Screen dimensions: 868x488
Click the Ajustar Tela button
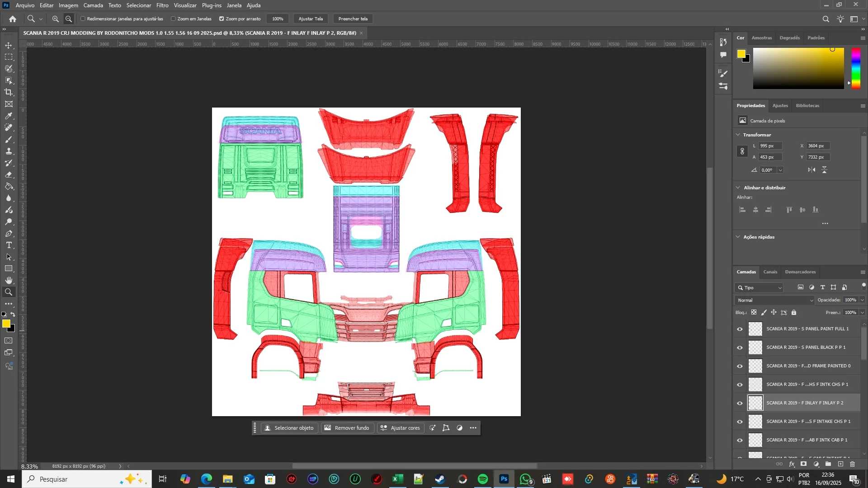pos(311,19)
